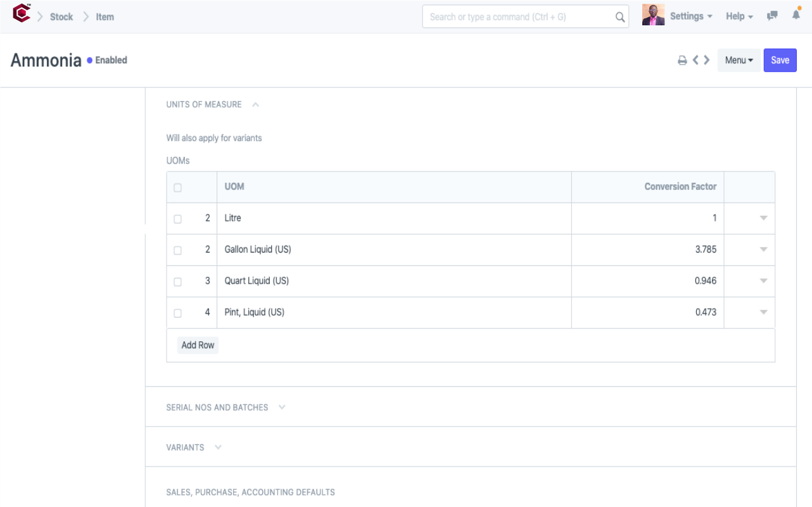Screen dimensions: 812x507
Task: Open notifications bell icon
Action: (796, 15)
